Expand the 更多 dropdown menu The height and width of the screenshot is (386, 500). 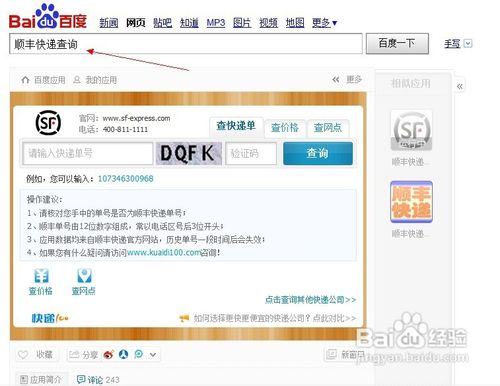325,23
